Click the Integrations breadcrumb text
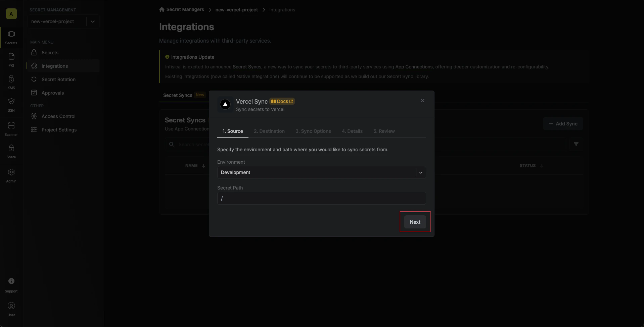 (282, 10)
